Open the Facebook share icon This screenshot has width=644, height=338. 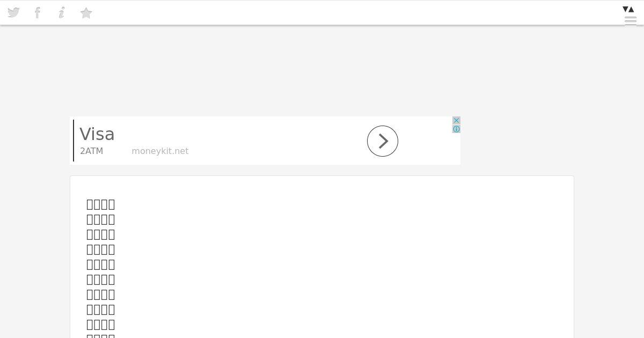pyautogui.click(x=38, y=12)
